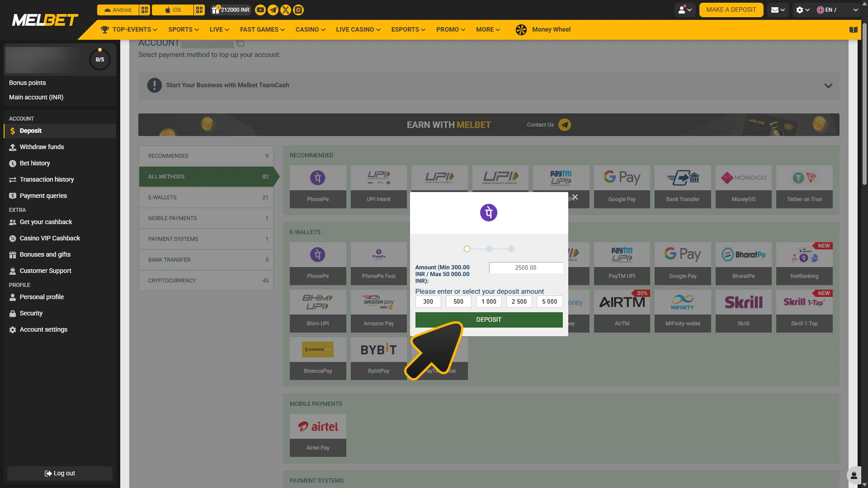868x488 pixels.
Task: Select the Skrill e-wallet tile
Action: (x=744, y=311)
